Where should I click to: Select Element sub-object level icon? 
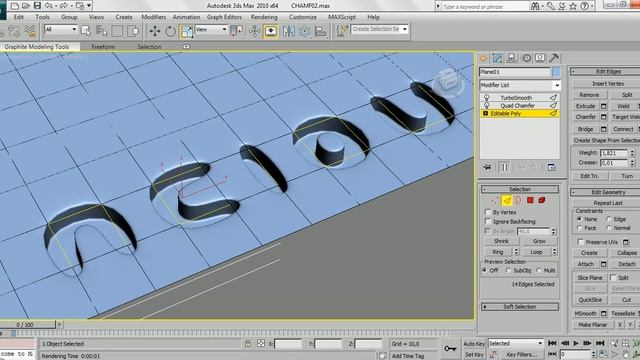[x=542, y=200]
